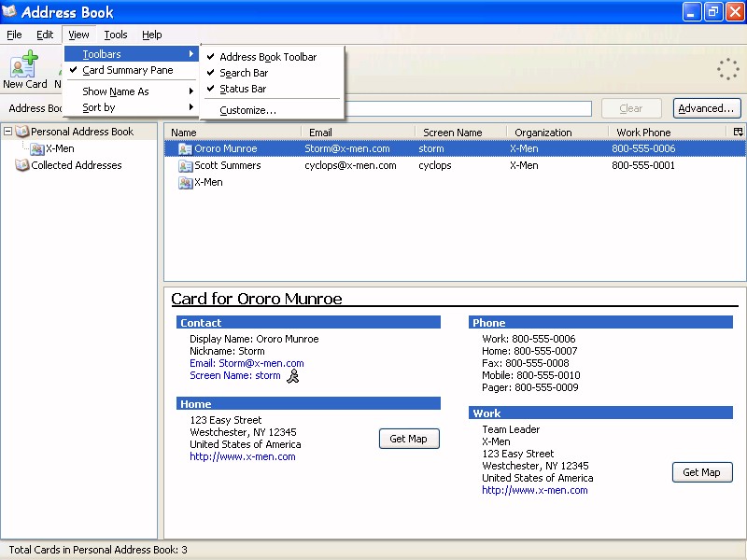Click the Personal Address Book folder icon

(21, 132)
